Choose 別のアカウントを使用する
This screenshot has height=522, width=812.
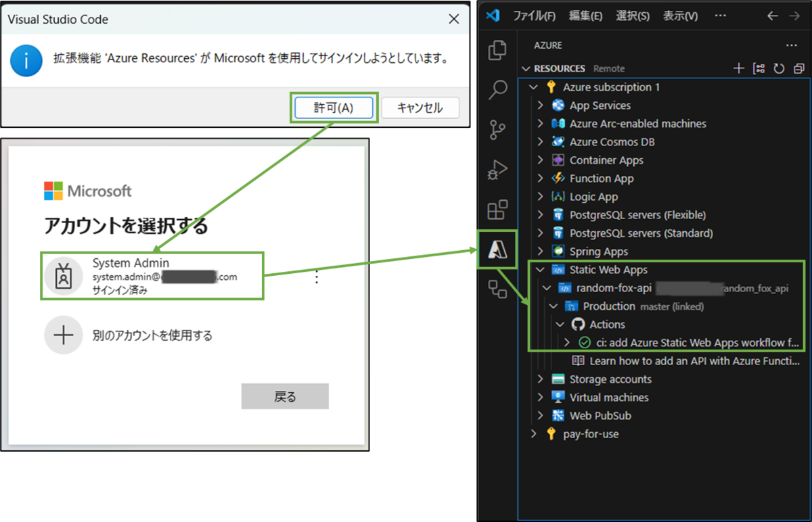(x=152, y=335)
